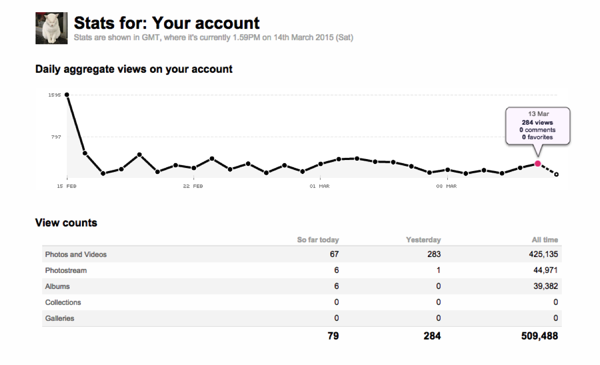The width and height of the screenshot is (600, 365).
Task: Open the Albums stats row
Action: click(x=302, y=286)
